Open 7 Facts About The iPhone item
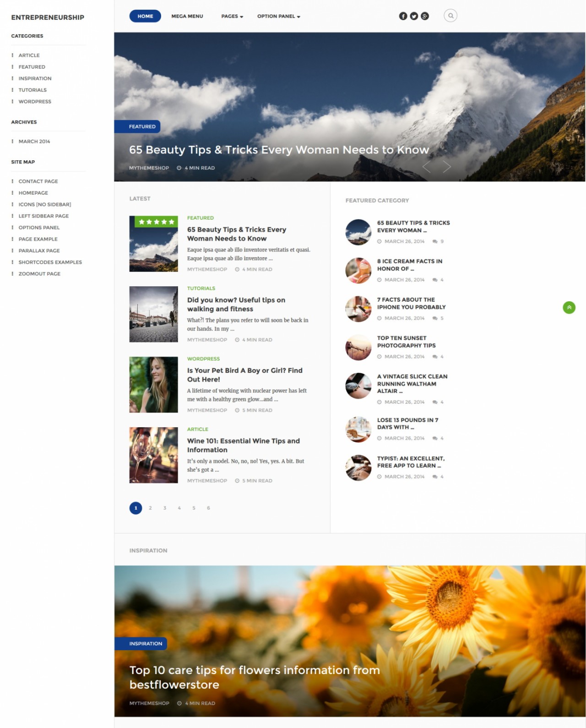This screenshot has width=586, height=728. [x=412, y=304]
